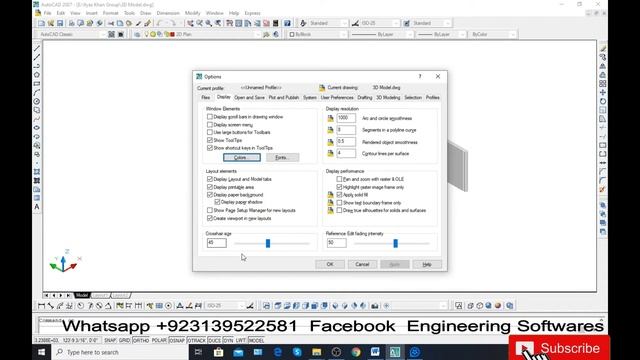Screen dimensions: 640x360
Task: Open the Tools menu
Action: pyautogui.click(x=129, y=13)
